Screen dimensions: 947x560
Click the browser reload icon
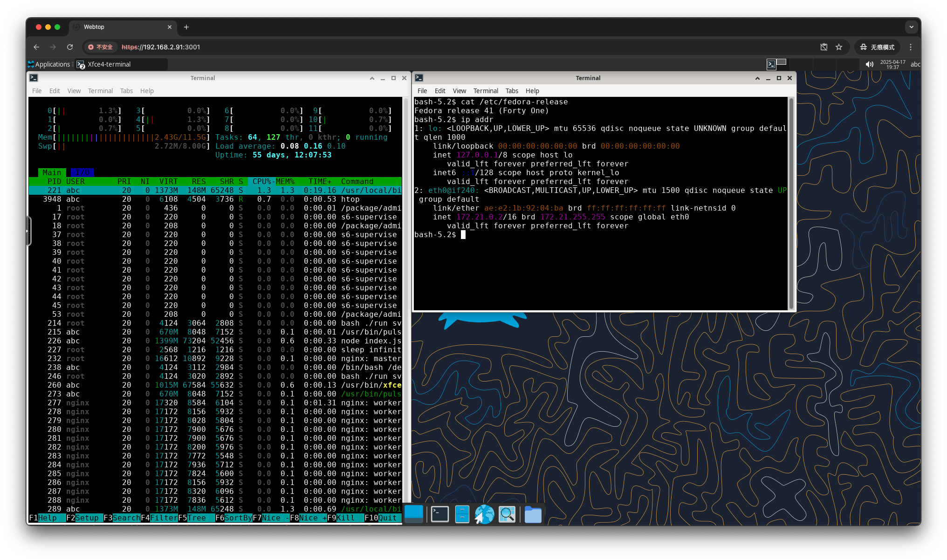pyautogui.click(x=70, y=47)
